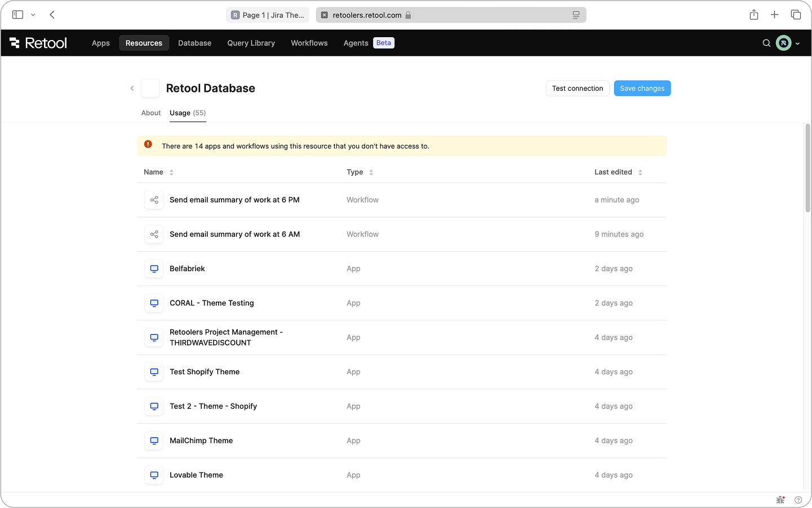This screenshot has height=508, width=812.
Task: Click the Save changes button
Action: click(x=642, y=89)
